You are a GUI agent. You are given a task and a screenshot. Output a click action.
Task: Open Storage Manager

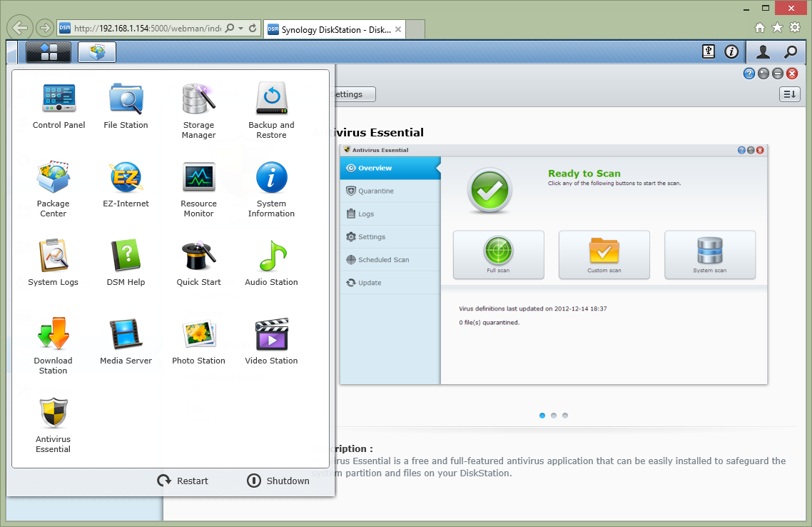198,111
